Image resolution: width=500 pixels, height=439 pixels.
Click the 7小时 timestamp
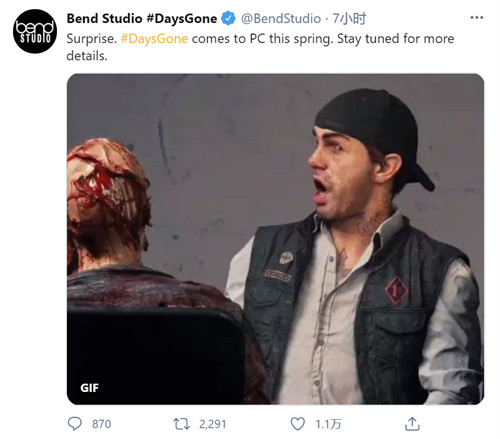click(x=349, y=18)
